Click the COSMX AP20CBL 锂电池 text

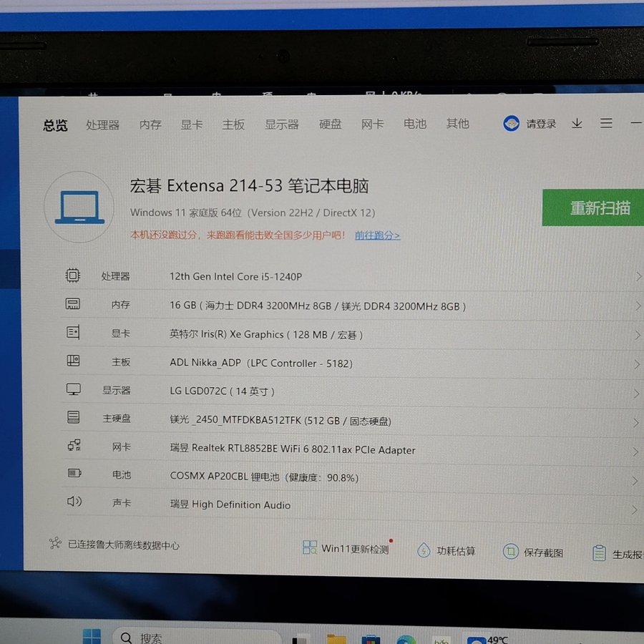[x=265, y=477]
